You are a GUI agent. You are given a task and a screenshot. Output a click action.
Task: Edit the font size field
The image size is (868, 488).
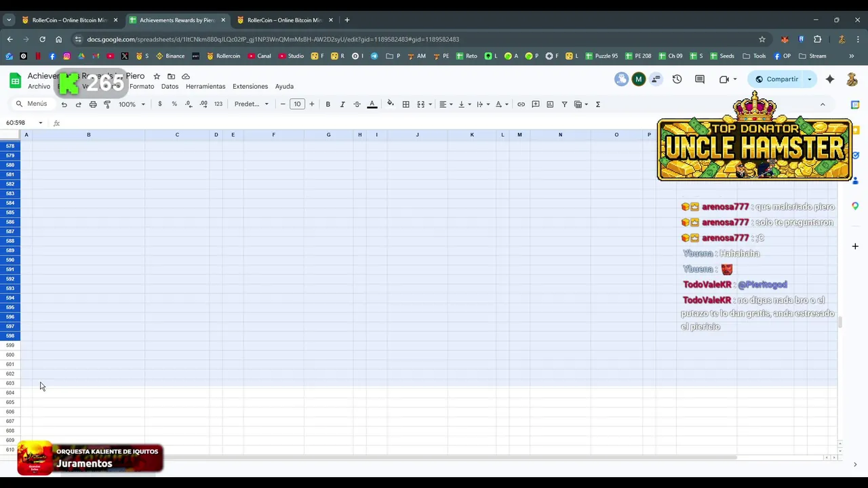tap(297, 104)
